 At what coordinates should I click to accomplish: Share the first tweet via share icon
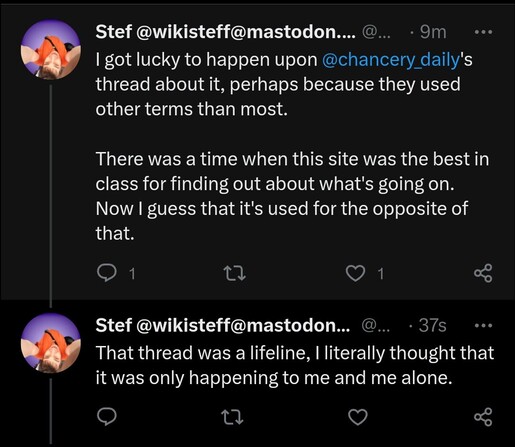coord(483,273)
